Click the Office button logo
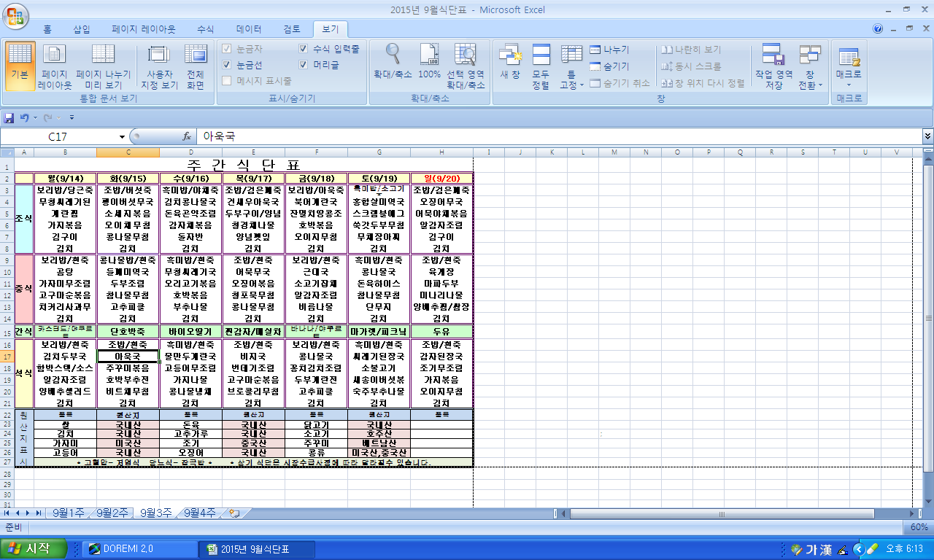 pos(16,14)
